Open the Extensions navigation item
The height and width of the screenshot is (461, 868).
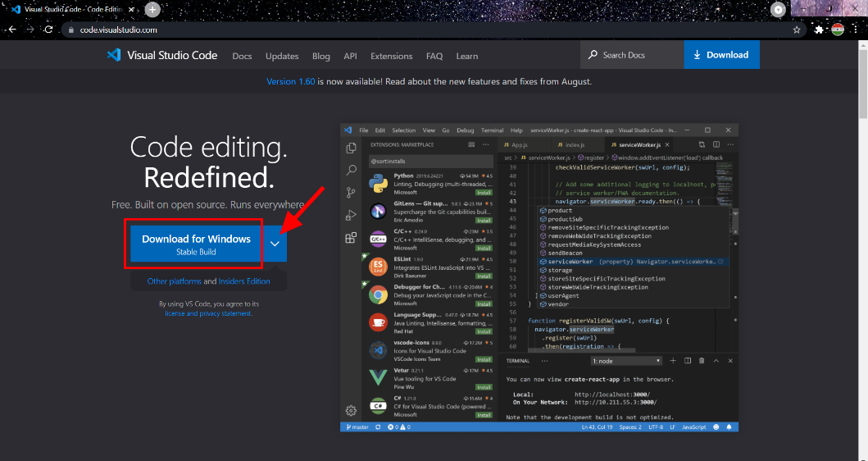391,56
